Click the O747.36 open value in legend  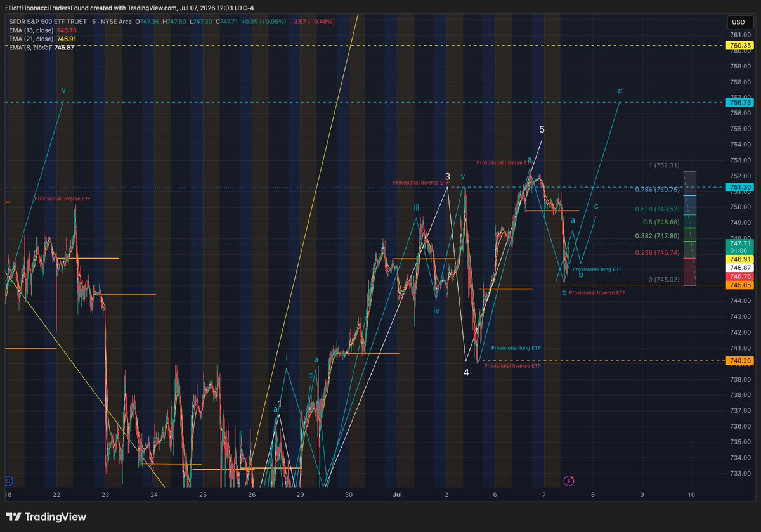click(148, 22)
